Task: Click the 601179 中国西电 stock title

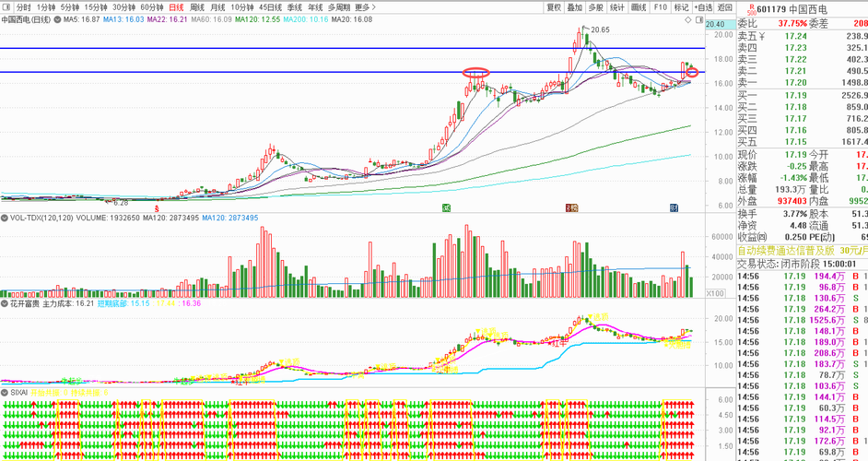Action: coord(792,9)
